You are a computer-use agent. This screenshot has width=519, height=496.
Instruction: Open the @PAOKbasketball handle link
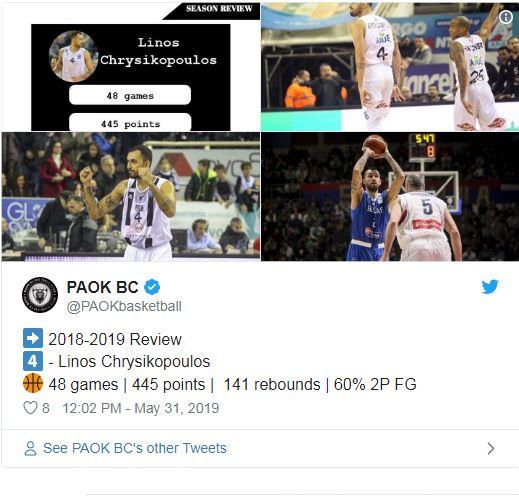click(124, 306)
